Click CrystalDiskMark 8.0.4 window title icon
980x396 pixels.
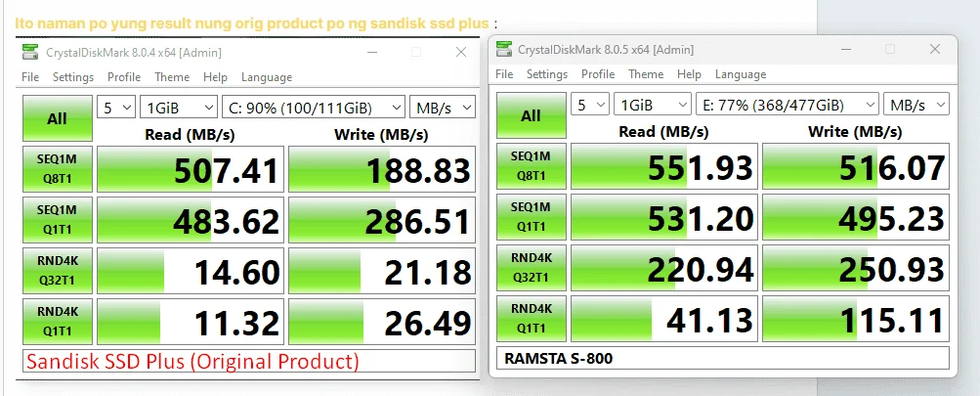pos(29,52)
